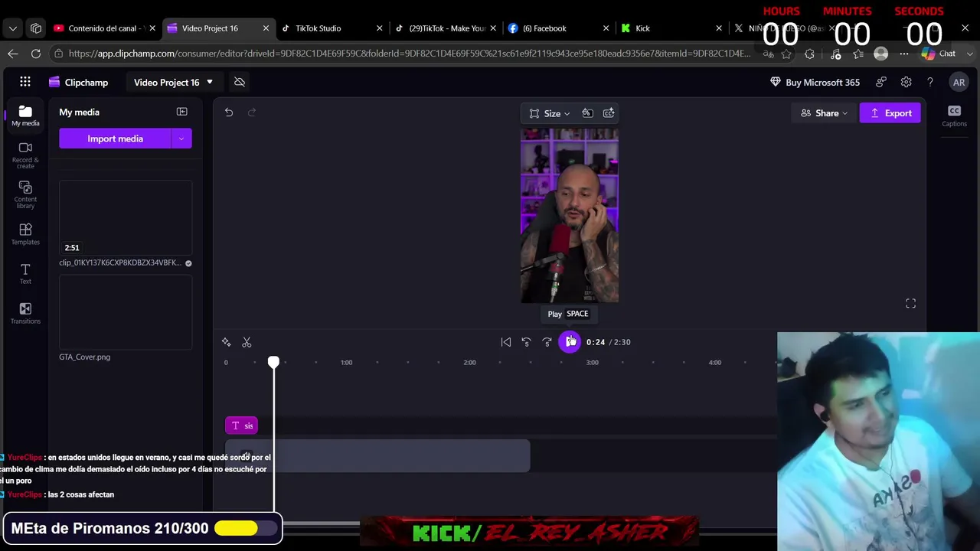Click the Import media button
The width and height of the screenshot is (980, 551).
(x=115, y=139)
